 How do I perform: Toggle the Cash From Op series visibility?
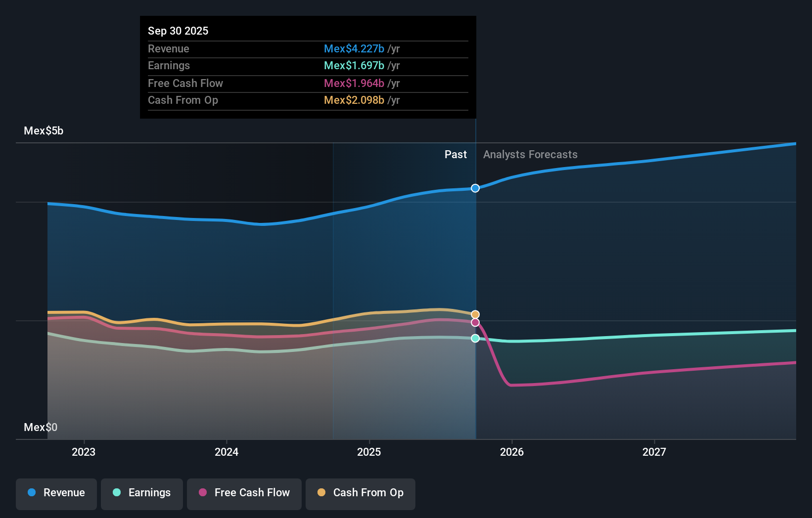click(360, 493)
